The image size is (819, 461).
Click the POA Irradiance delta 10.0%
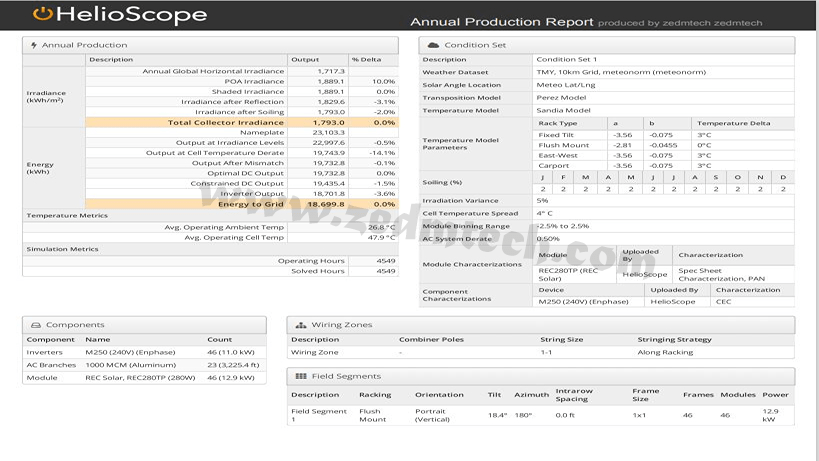(383, 81)
